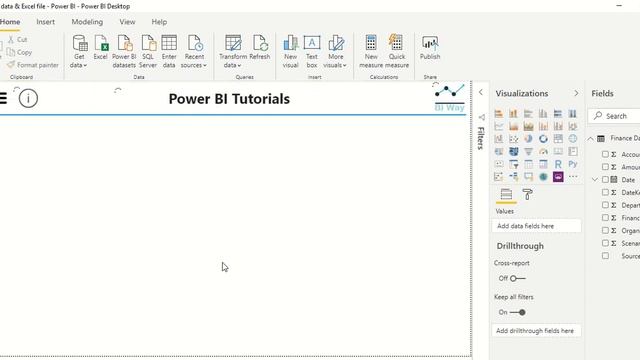Check the Depar... field checkbox

pos(605,205)
